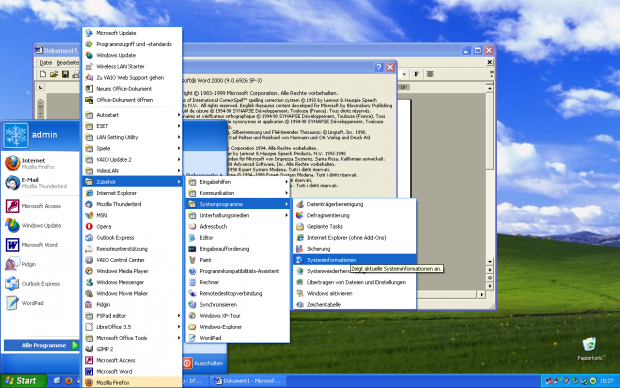620x388 pixels.
Task: Click Windows Media Player icon
Action: 89,271
